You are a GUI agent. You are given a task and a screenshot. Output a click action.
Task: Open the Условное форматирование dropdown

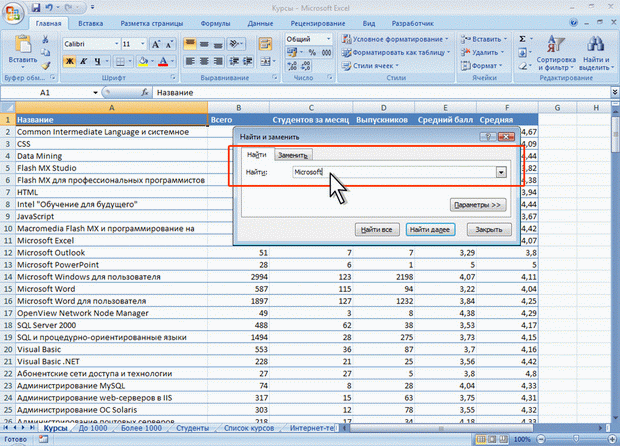[395, 39]
